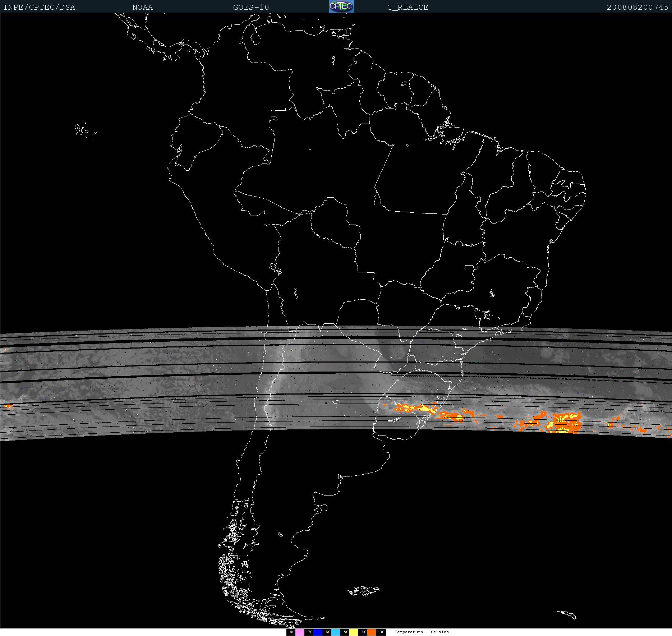Click the Celsius unit label
This screenshot has height=636, width=672.
(x=440, y=632)
